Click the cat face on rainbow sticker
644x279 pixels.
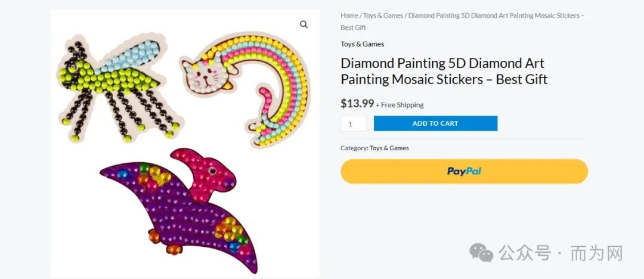[x=206, y=73]
